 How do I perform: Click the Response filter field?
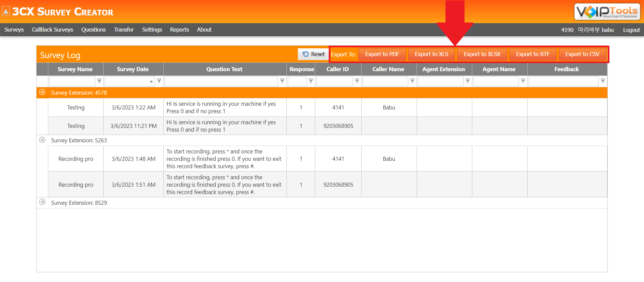click(x=297, y=81)
